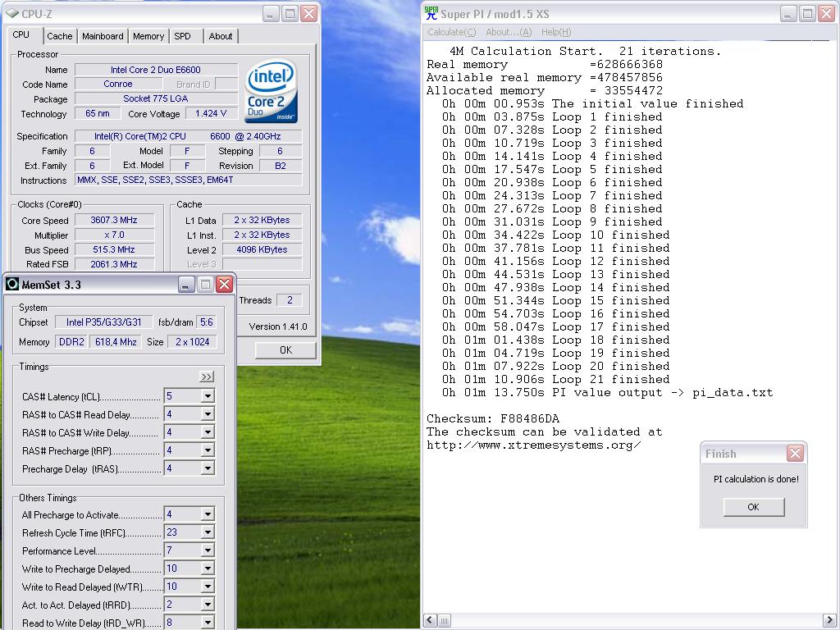Click the >> button in MemSet Timings
Viewport: 840px width, 630px height.
206,377
